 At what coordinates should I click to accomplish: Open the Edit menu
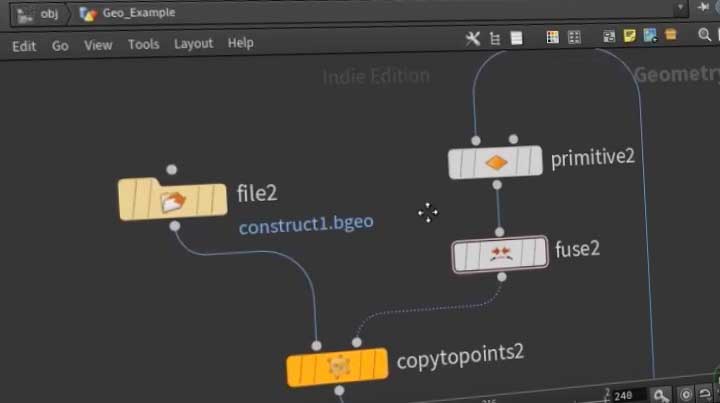[x=24, y=45]
